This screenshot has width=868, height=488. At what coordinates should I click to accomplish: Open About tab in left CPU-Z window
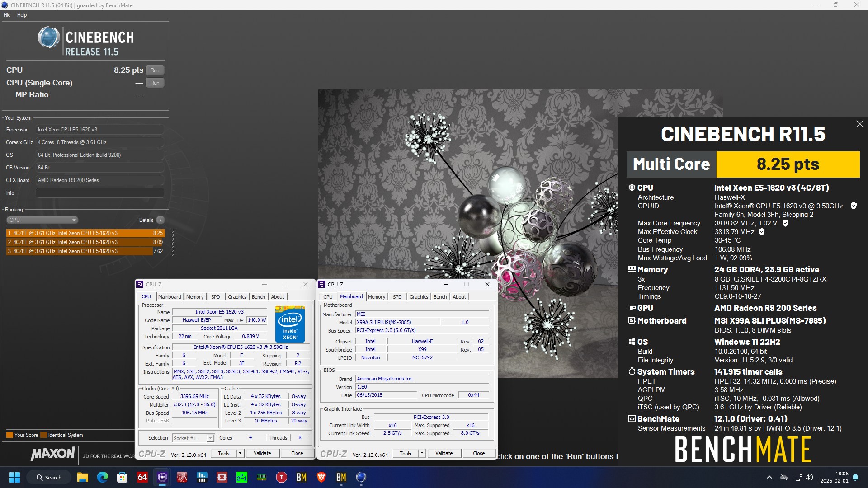pyautogui.click(x=278, y=297)
